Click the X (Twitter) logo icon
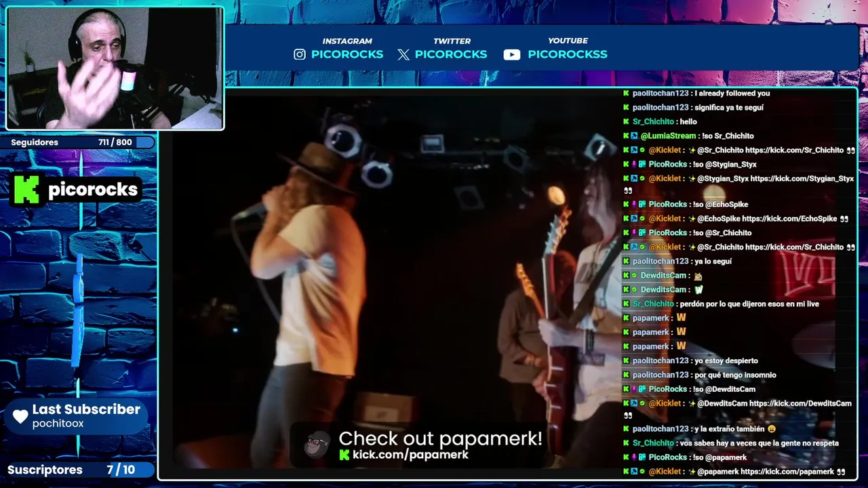Viewport: 868px width, 488px height. point(403,54)
